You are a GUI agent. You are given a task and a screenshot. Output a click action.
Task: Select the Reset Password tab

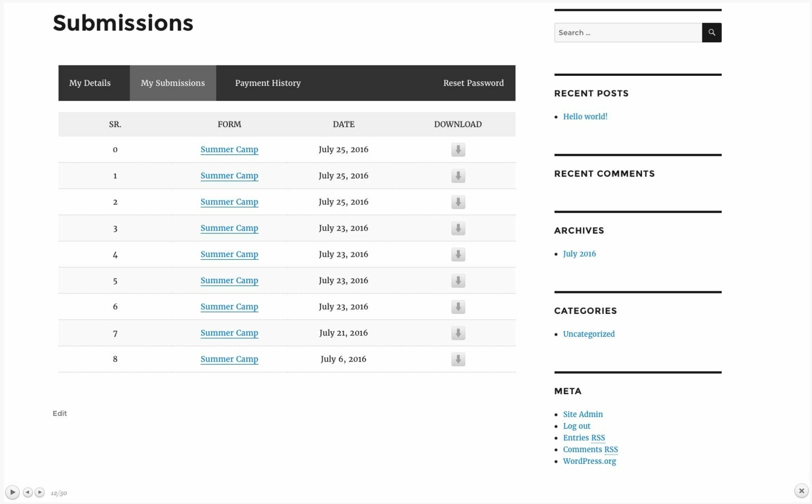pyautogui.click(x=473, y=83)
